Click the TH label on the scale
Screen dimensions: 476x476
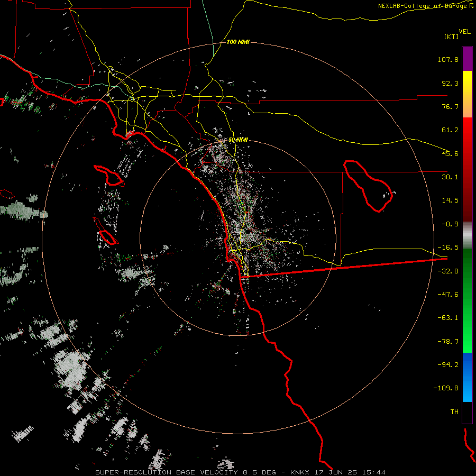pyautogui.click(x=454, y=412)
